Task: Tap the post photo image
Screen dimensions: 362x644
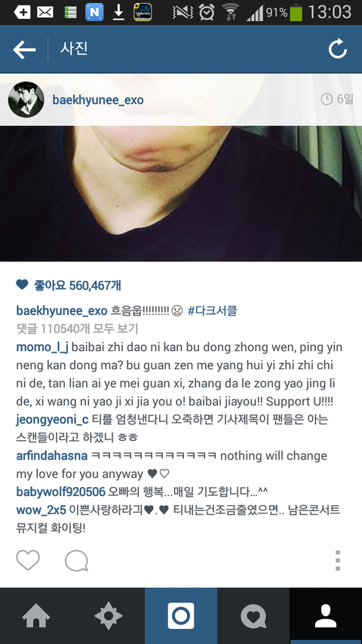Action: [x=181, y=168]
